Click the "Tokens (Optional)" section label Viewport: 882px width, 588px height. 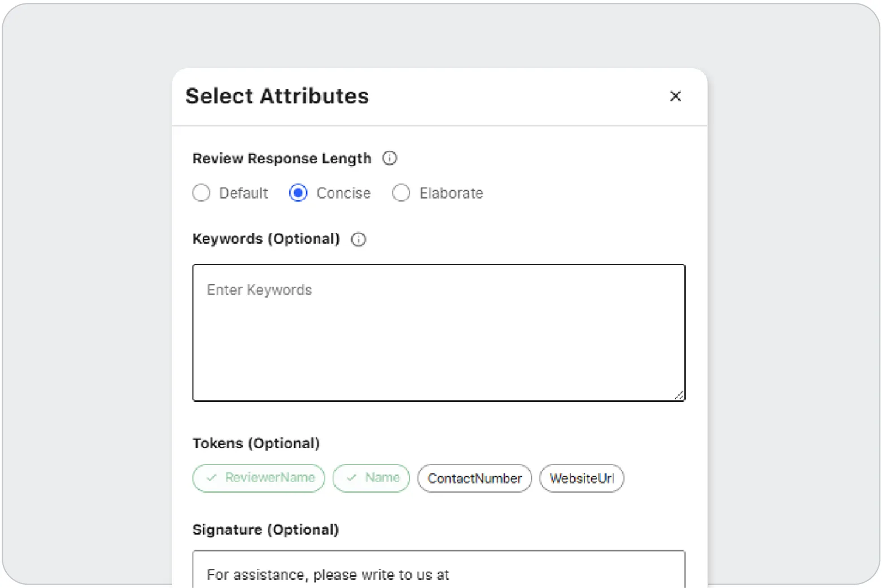256,443
